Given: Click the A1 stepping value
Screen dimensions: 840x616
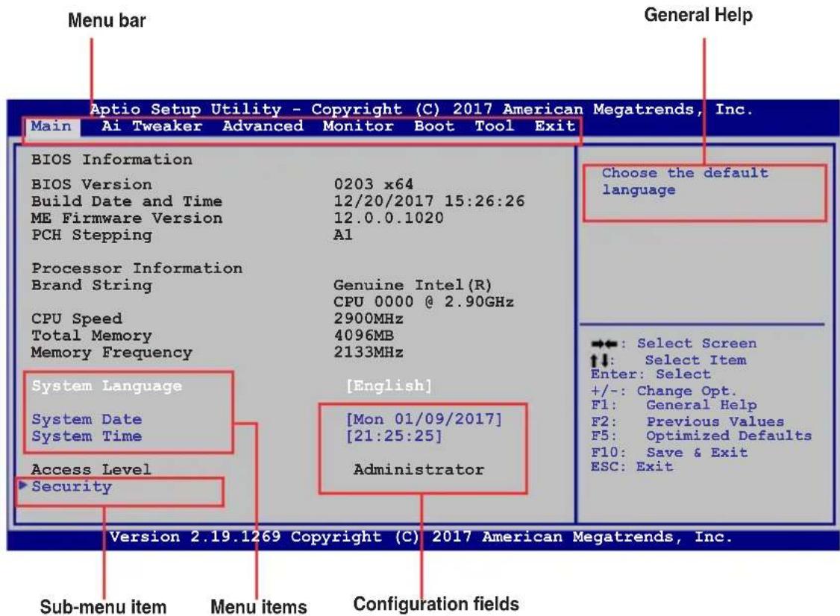Looking at the screenshot, I should click(x=343, y=235).
